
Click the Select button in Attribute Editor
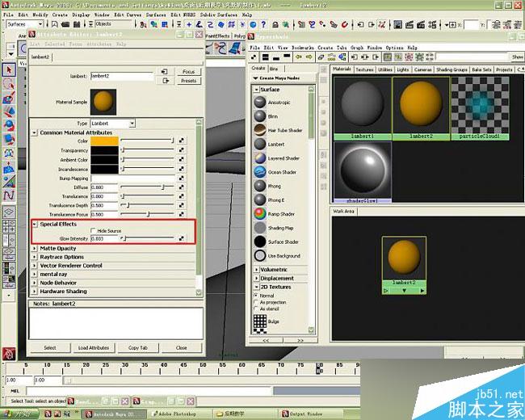point(50,347)
